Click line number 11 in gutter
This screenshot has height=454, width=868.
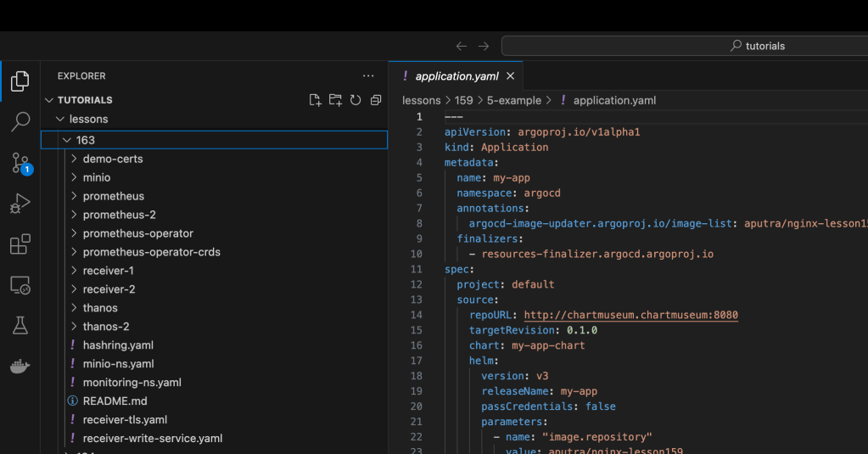coord(416,269)
